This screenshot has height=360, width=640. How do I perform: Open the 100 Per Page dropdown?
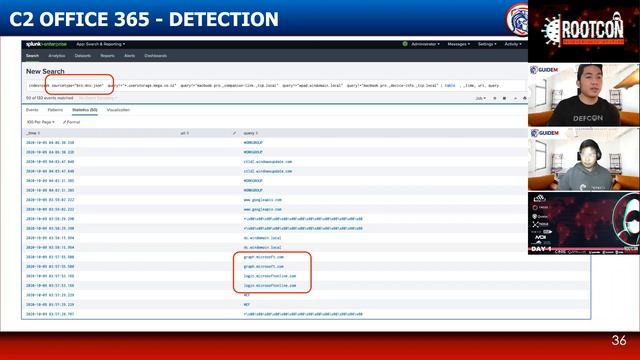tap(40, 122)
